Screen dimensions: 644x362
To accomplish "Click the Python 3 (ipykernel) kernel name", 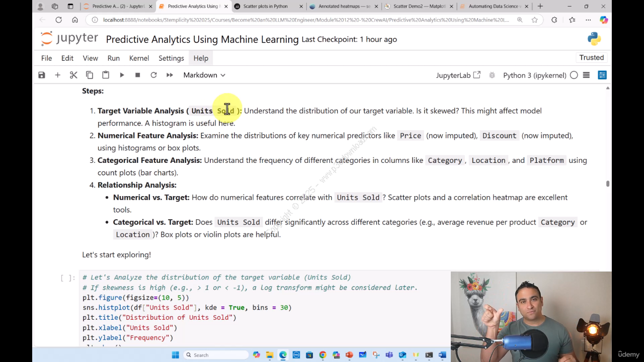I will (535, 75).
